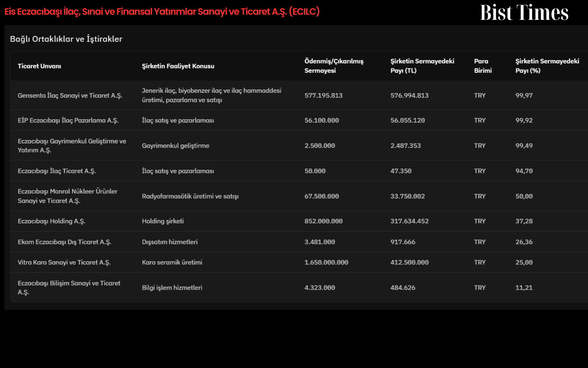
Task: Click the Para Birimi column header
Action: [483, 66]
